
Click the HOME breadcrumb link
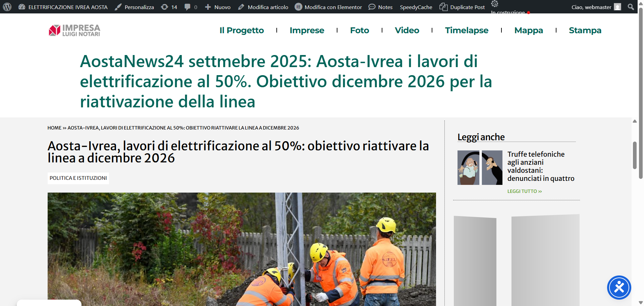click(x=54, y=128)
